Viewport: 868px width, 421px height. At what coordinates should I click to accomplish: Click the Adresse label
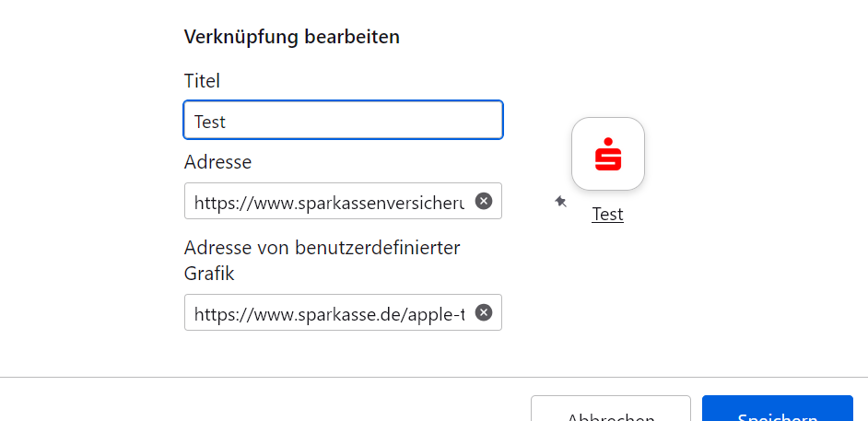tap(217, 162)
